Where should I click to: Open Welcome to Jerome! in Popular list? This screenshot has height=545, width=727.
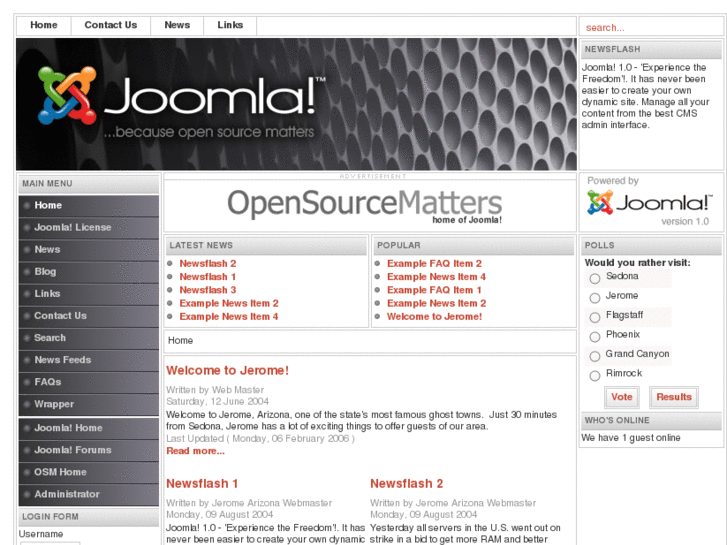tap(434, 317)
